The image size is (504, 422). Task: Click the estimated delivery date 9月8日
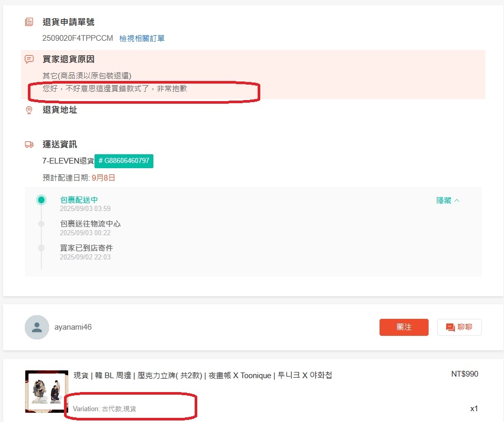[x=103, y=178]
